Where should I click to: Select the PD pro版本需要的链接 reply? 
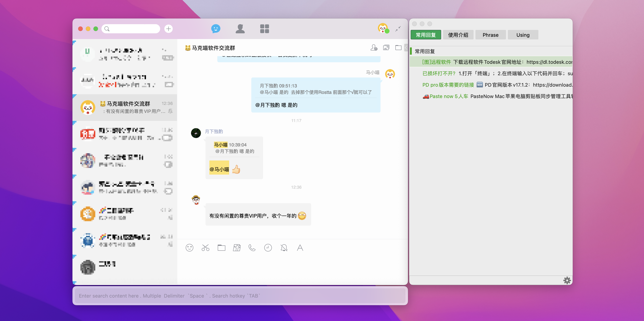pos(491,85)
